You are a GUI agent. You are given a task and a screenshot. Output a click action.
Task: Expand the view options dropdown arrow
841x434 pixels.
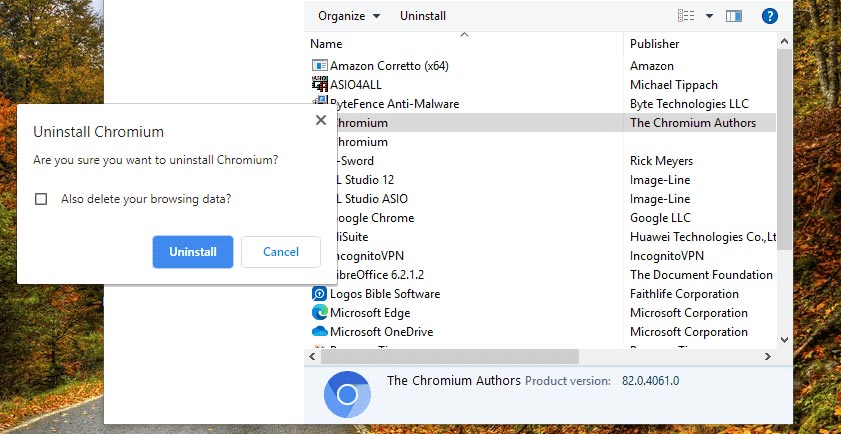709,16
